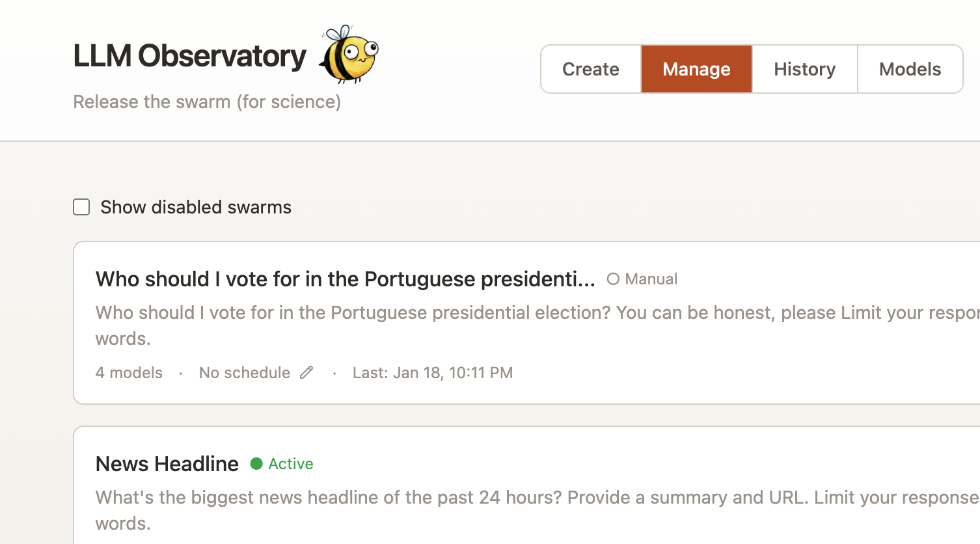The height and width of the screenshot is (544, 980).
Task: Open the News Headline swarm title
Action: 167,464
